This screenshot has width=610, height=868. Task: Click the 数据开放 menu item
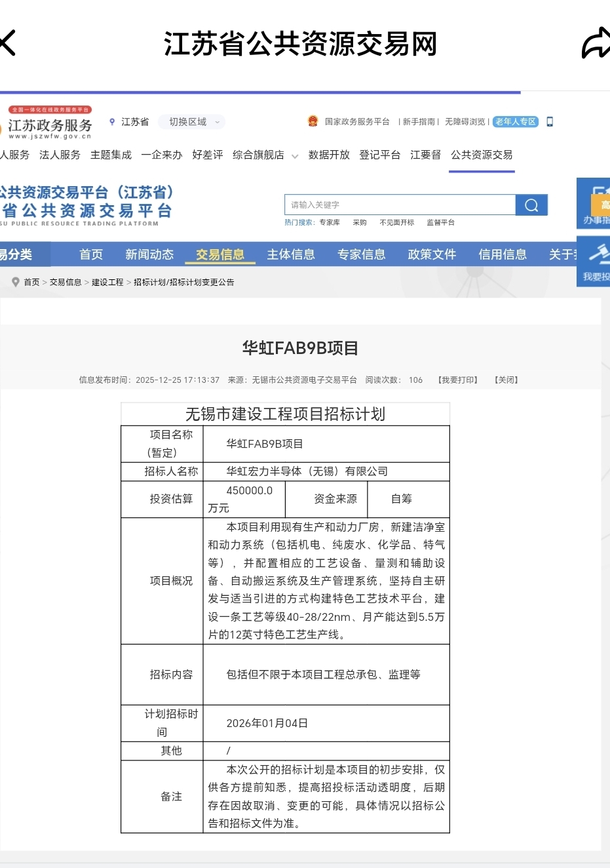[x=329, y=155]
